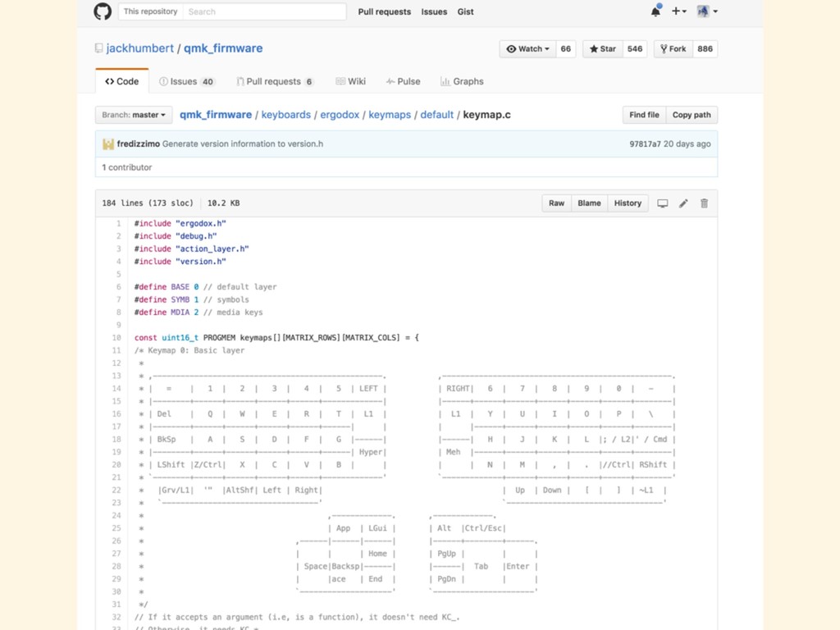Switch to the repository Pull requests tab
The image size is (840, 630).
[275, 81]
